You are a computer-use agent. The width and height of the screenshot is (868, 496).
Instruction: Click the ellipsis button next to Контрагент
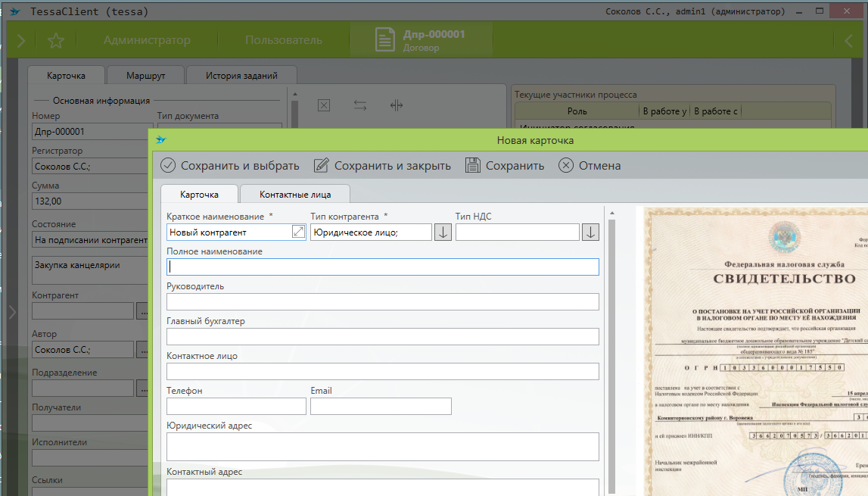(x=143, y=310)
